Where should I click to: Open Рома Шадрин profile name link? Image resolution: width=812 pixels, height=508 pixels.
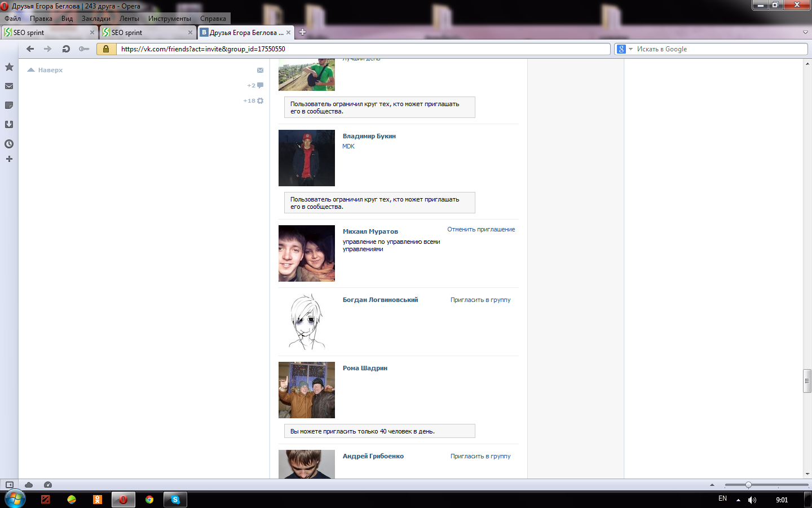coord(365,368)
